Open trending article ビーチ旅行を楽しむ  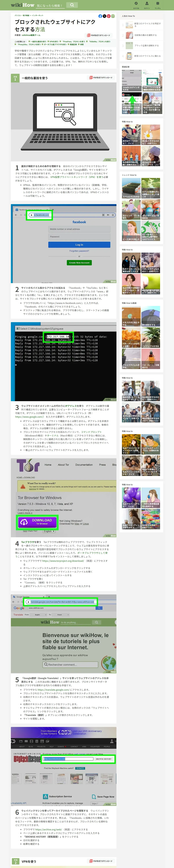click(131, 230)
